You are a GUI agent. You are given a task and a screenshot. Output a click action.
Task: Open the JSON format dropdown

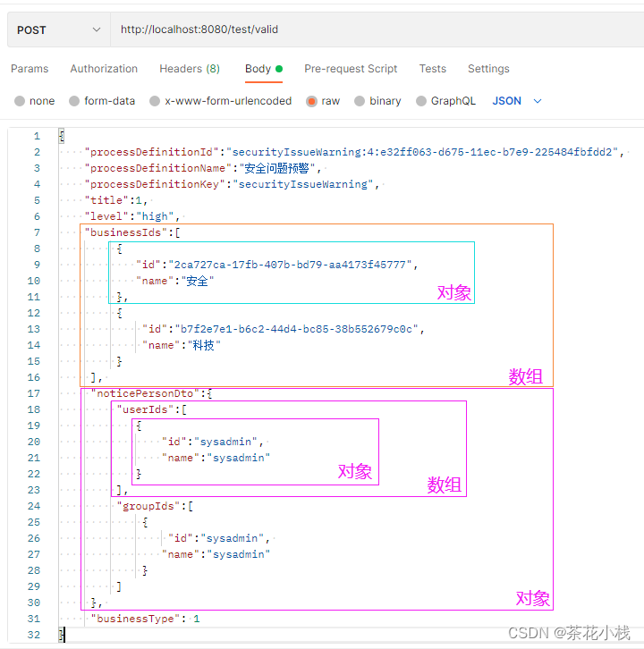(516, 101)
